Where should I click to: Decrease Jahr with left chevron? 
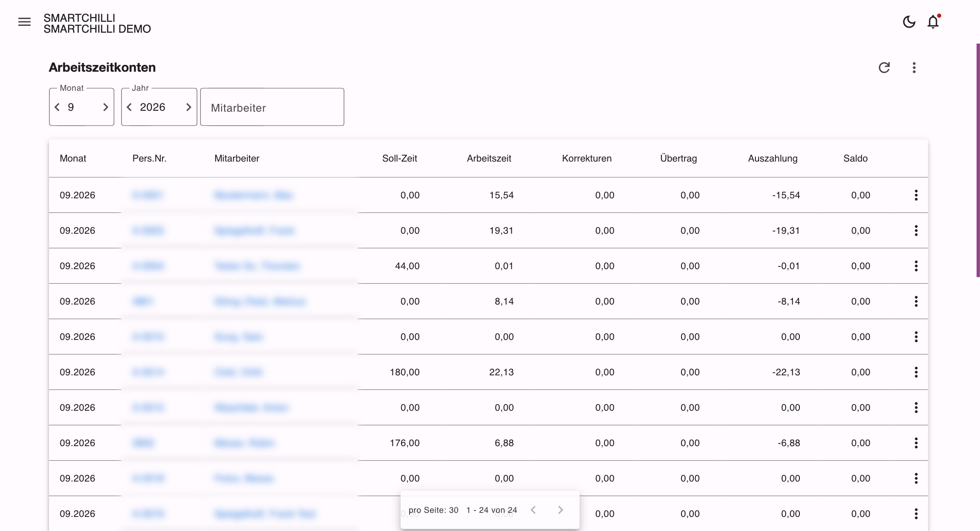tap(129, 107)
